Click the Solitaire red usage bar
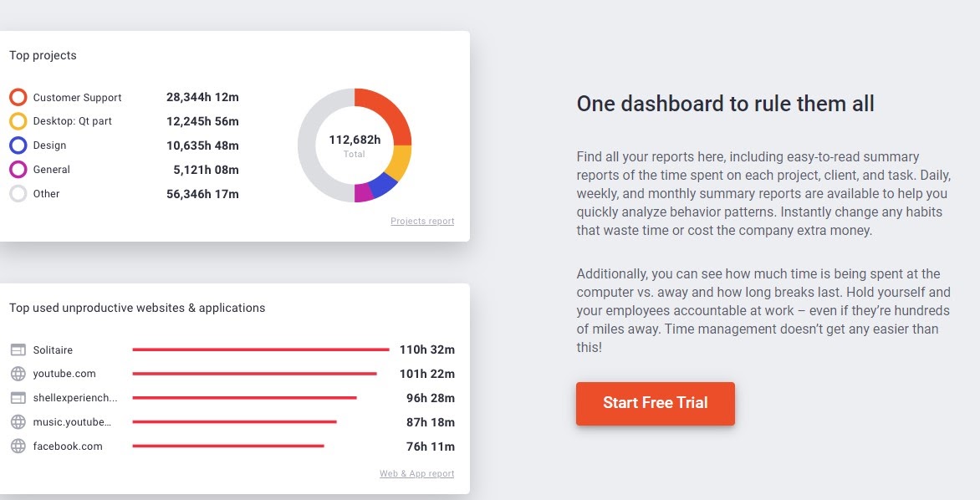This screenshot has width=980, height=500. [x=260, y=349]
